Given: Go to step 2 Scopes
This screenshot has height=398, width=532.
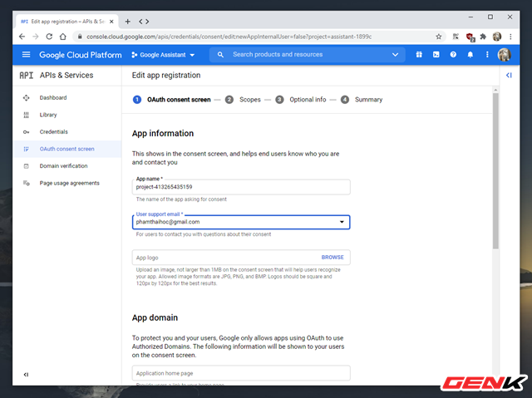Looking at the screenshot, I should pos(243,100).
